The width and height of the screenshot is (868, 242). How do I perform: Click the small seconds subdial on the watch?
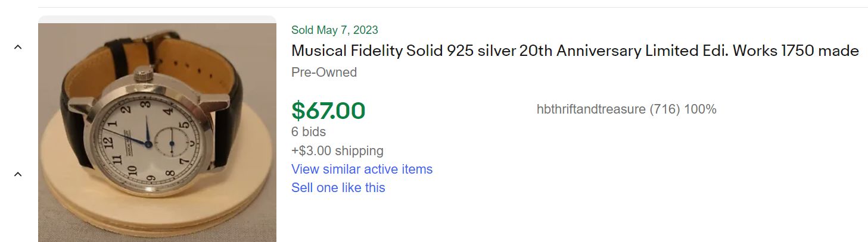171,143
